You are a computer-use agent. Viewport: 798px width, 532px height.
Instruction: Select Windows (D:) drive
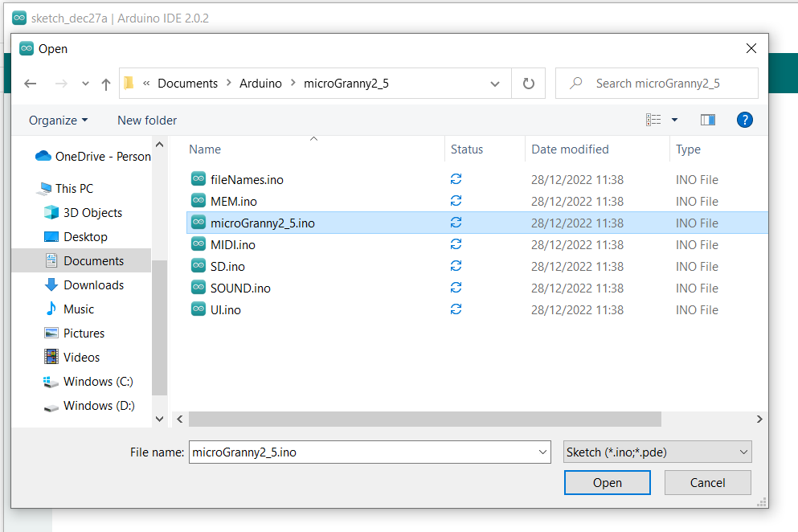coord(89,406)
